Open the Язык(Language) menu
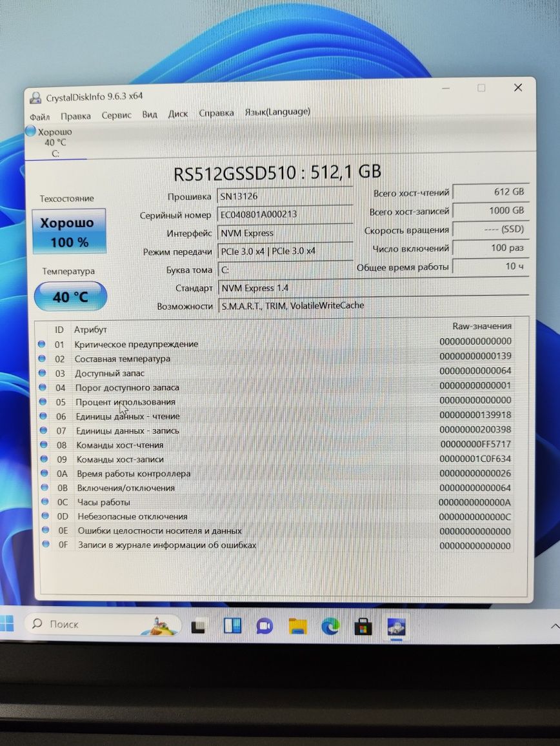This screenshot has height=746, width=560. pyautogui.click(x=277, y=112)
